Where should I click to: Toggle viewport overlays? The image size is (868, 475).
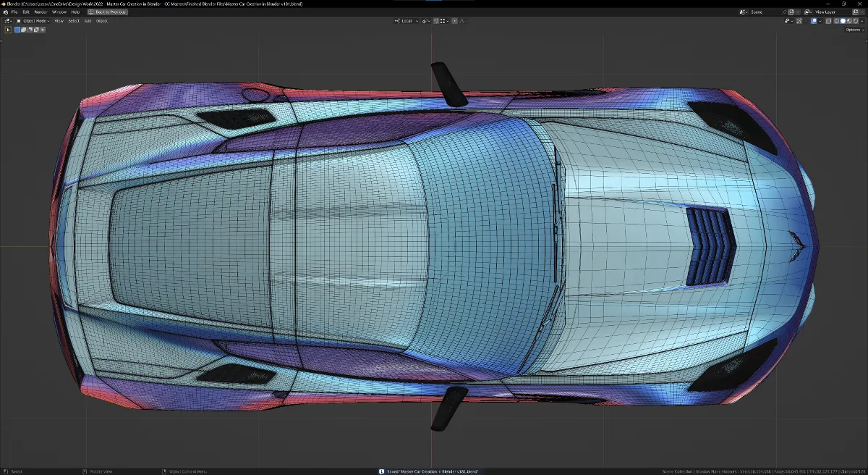point(813,21)
